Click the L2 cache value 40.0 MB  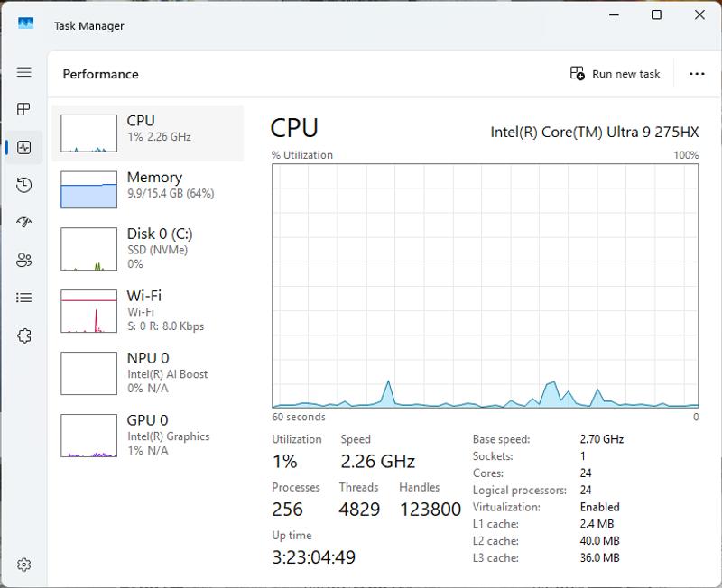pyautogui.click(x=600, y=540)
